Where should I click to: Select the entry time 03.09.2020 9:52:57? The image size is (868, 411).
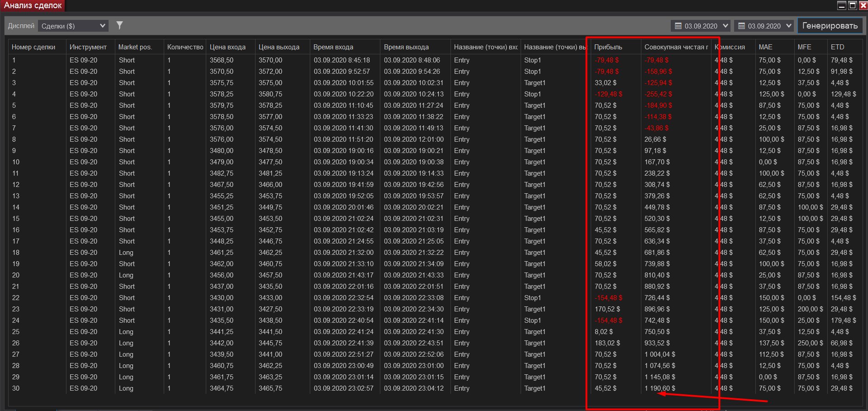click(342, 72)
